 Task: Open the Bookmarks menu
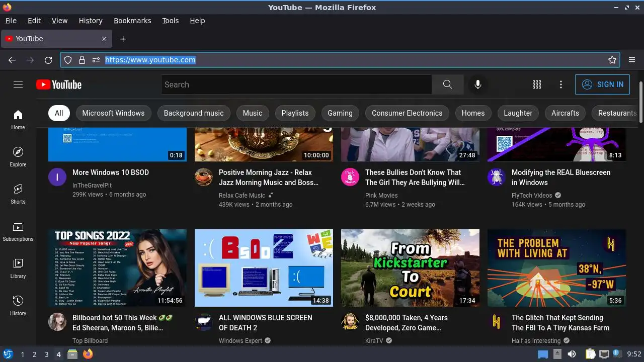[x=132, y=21]
